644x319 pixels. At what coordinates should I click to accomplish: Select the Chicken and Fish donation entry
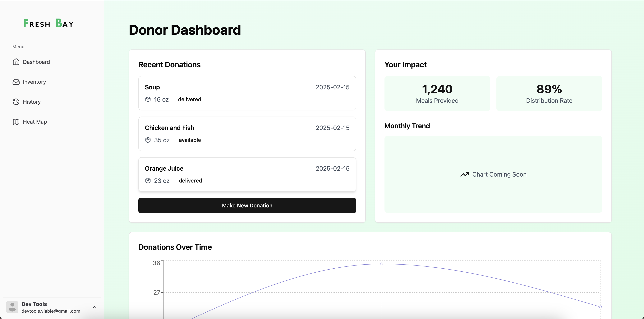click(247, 134)
